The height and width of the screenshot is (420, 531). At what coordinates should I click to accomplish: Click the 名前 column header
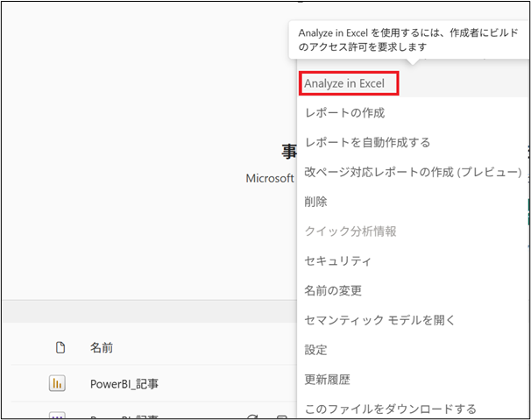tap(102, 348)
